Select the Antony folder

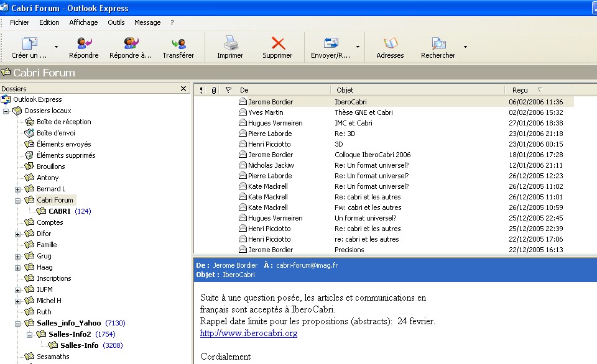pyautogui.click(x=48, y=178)
